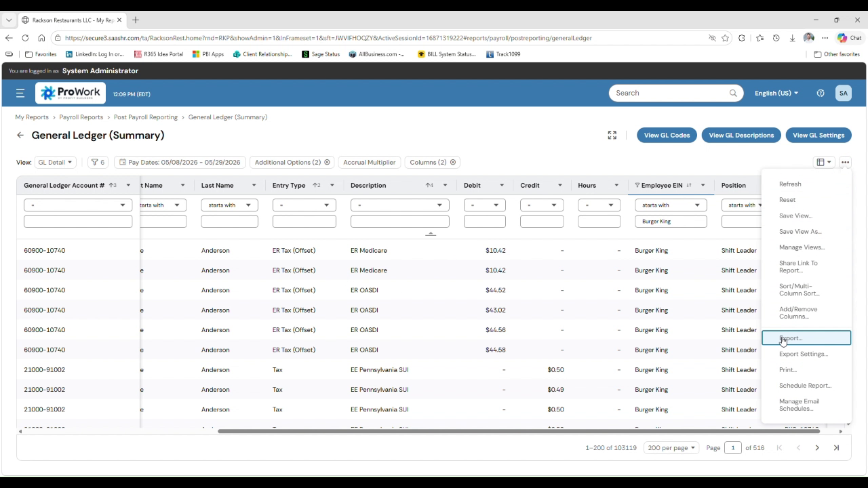The width and height of the screenshot is (868, 488).
Task: Collapse the filter row with up arrow
Action: click(x=431, y=234)
